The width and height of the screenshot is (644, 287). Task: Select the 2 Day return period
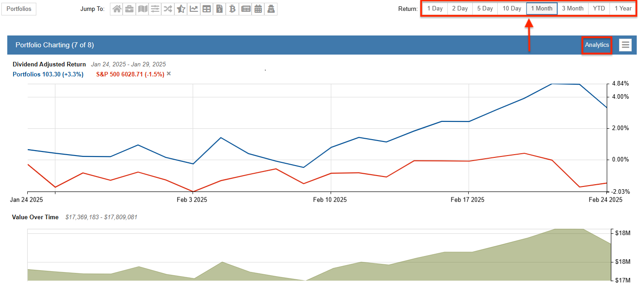pyautogui.click(x=460, y=9)
